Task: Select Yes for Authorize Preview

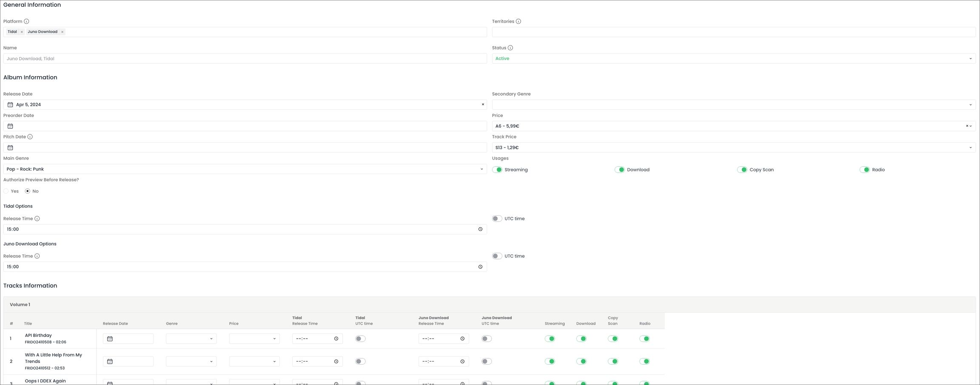Action: point(6,191)
